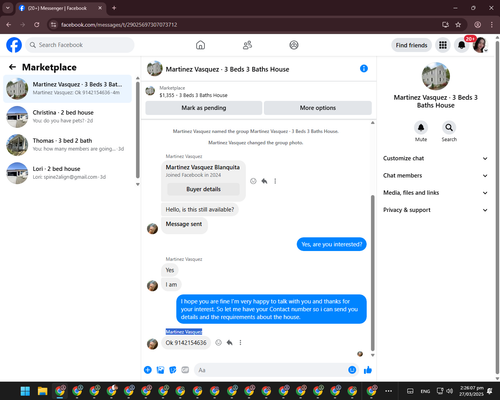This screenshot has height=400, width=500.
Task: Open Lori - 2 bed house conversation
Action: (x=67, y=173)
